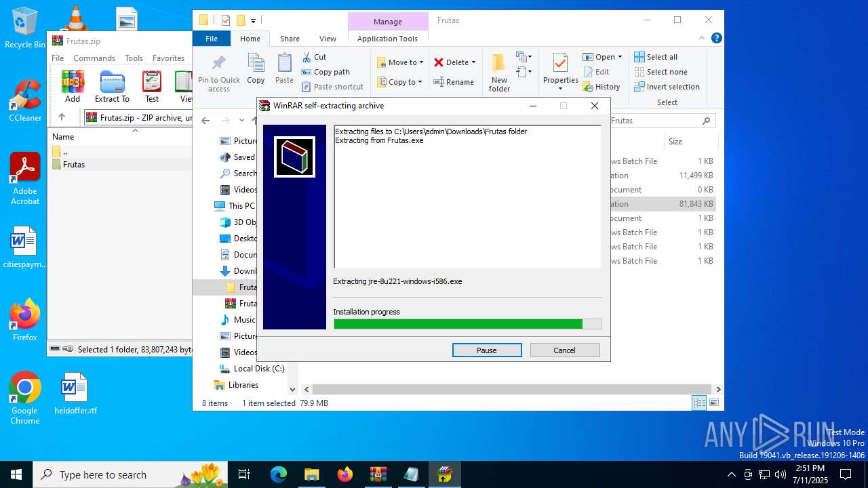Click horizontal scrollbar in Explorer file list

(512, 390)
